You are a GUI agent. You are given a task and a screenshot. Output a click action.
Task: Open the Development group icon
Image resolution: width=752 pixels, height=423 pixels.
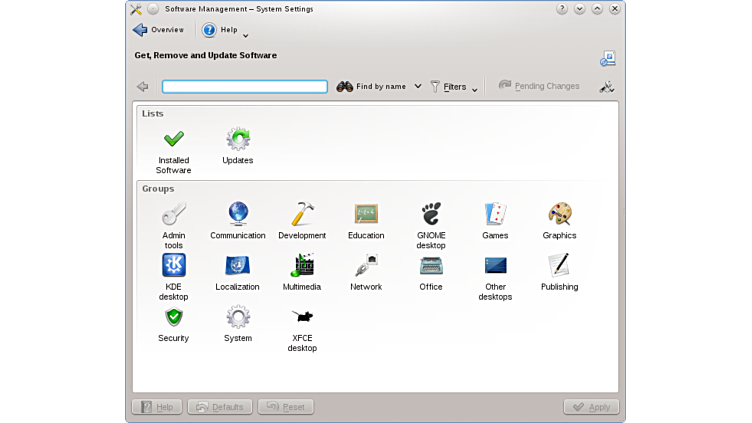pos(302,215)
